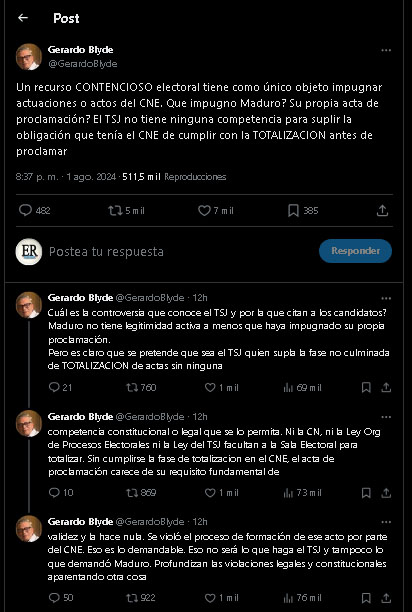
Task: Go back using the arrow icon
Action: [x=23, y=18]
